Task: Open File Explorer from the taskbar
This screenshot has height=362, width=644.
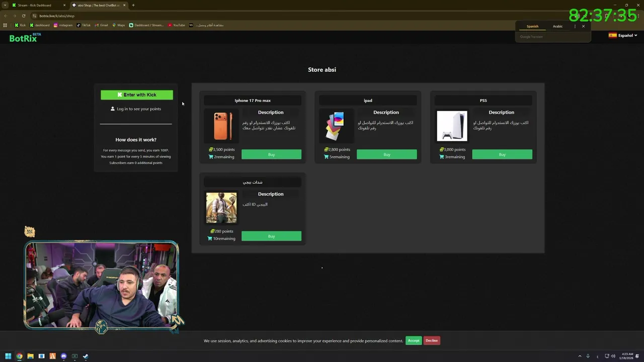Action: tap(30, 356)
